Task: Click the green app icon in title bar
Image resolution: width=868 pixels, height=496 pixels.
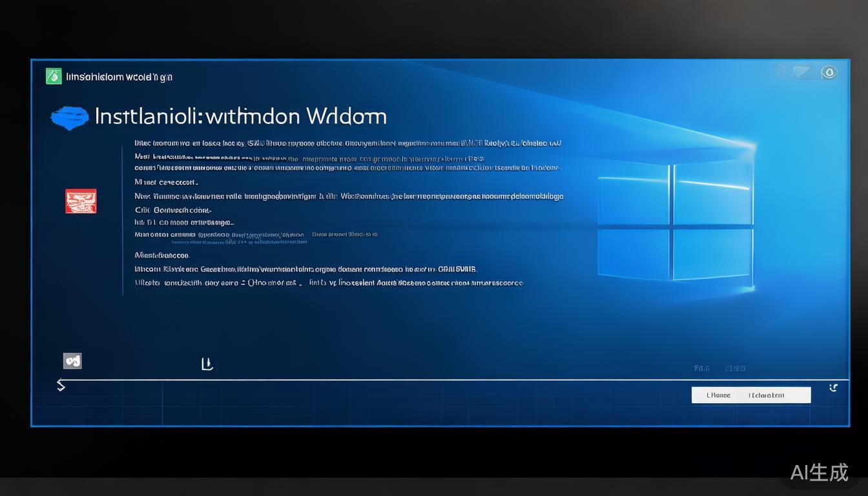Action: pyautogui.click(x=54, y=76)
